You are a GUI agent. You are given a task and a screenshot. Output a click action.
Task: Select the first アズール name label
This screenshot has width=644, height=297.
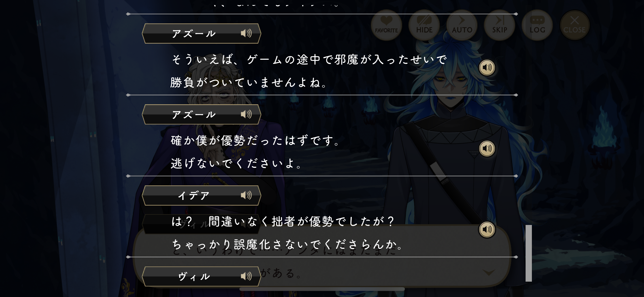[x=194, y=34]
